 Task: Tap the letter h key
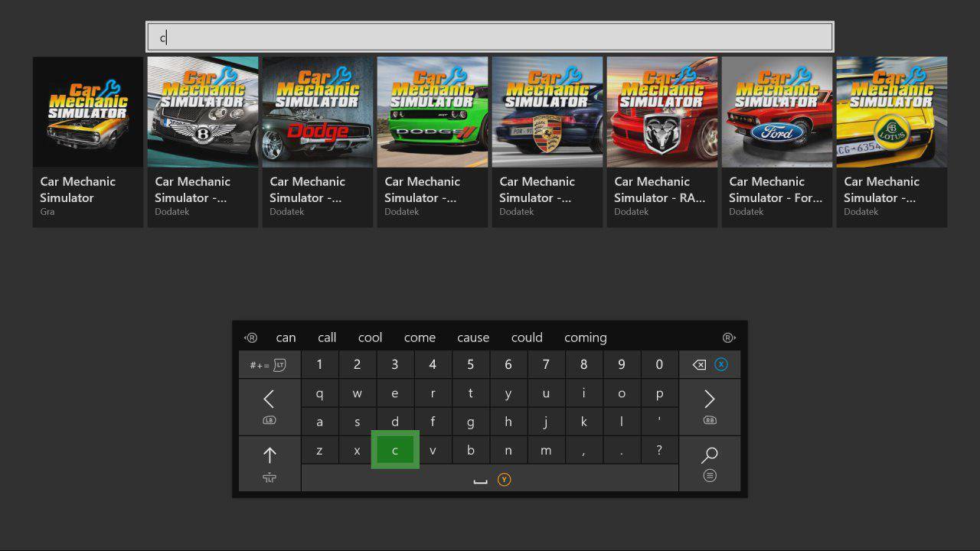point(508,422)
